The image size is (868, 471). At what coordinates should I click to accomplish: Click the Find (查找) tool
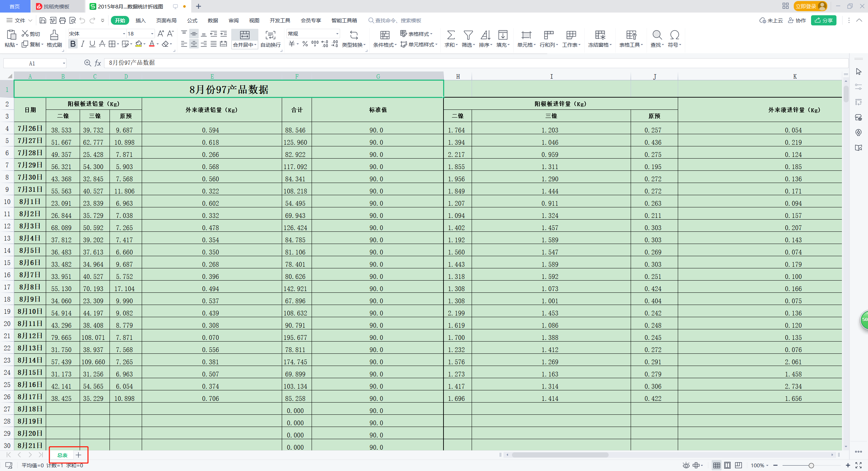click(x=657, y=38)
